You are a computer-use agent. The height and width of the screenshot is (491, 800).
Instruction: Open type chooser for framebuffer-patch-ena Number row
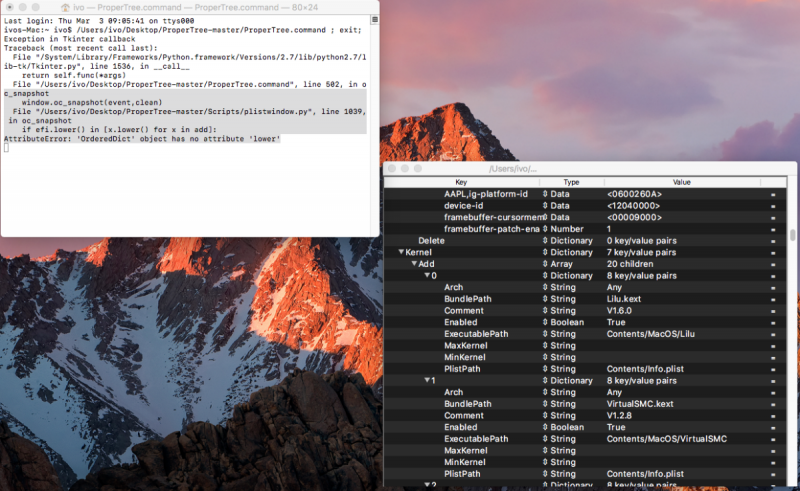point(546,228)
